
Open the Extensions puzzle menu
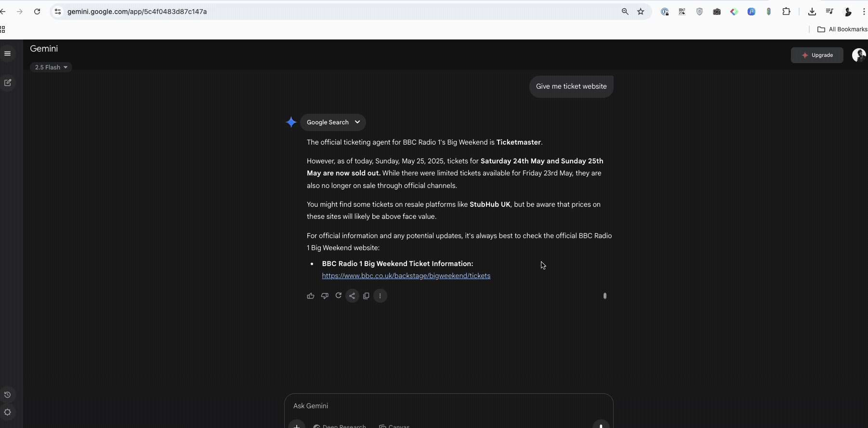coord(786,12)
